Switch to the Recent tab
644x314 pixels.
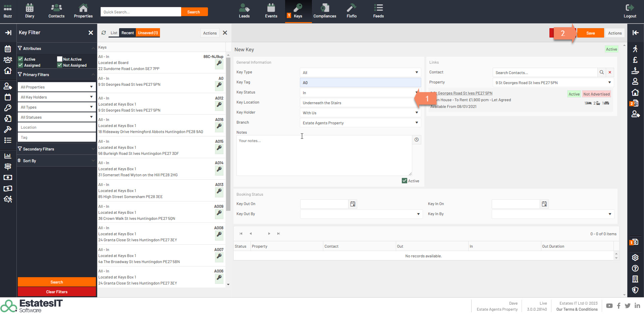pos(127,33)
